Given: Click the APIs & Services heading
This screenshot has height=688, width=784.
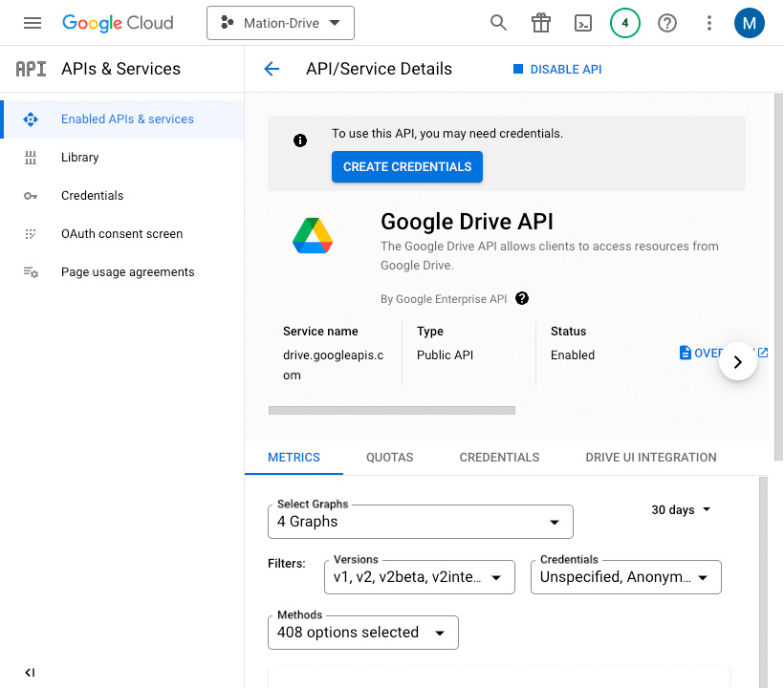Looking at the screenshot, I should click(x=120, y=69).
